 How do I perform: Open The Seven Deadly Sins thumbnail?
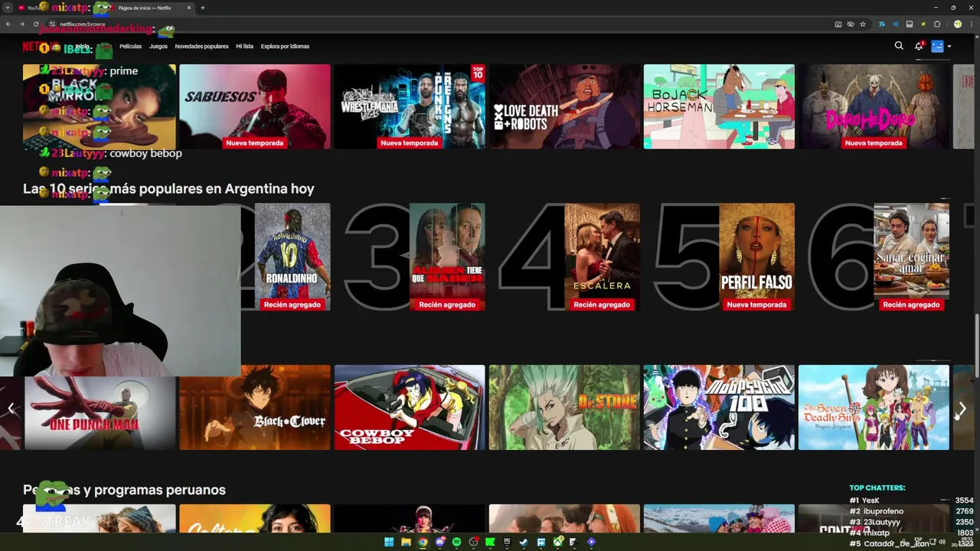click(874, 407)
